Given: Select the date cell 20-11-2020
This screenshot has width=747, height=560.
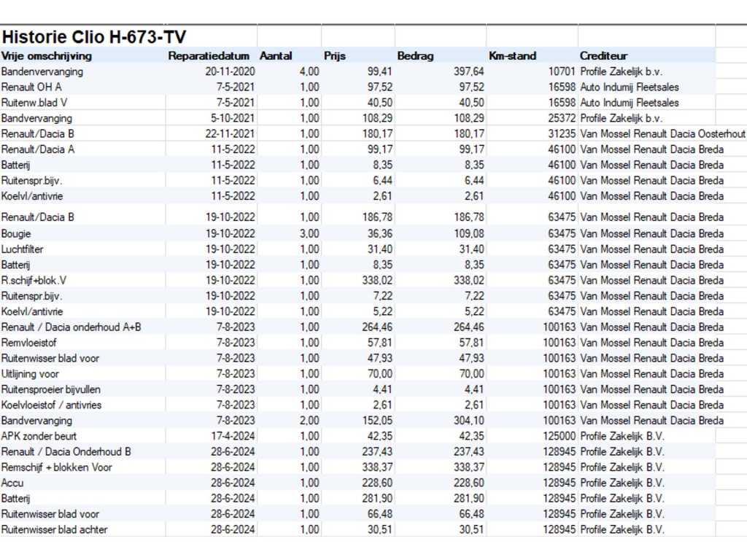Looking at the screenshot, I should tap(230, 71).
